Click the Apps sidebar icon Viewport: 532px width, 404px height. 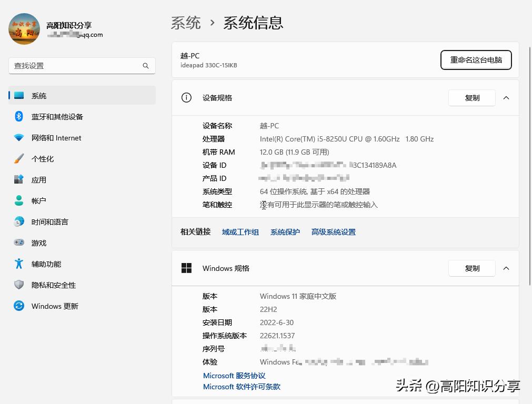click(19, 179)
